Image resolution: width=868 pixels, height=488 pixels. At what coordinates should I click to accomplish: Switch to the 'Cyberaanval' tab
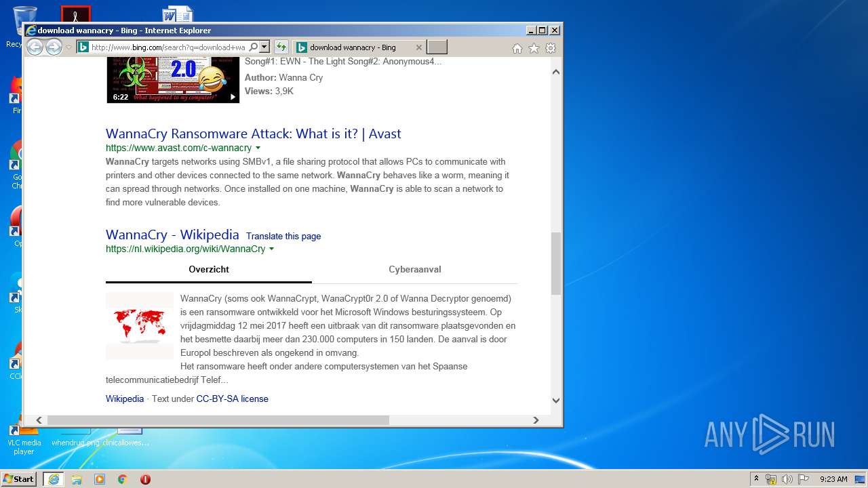tap(415, 269)
